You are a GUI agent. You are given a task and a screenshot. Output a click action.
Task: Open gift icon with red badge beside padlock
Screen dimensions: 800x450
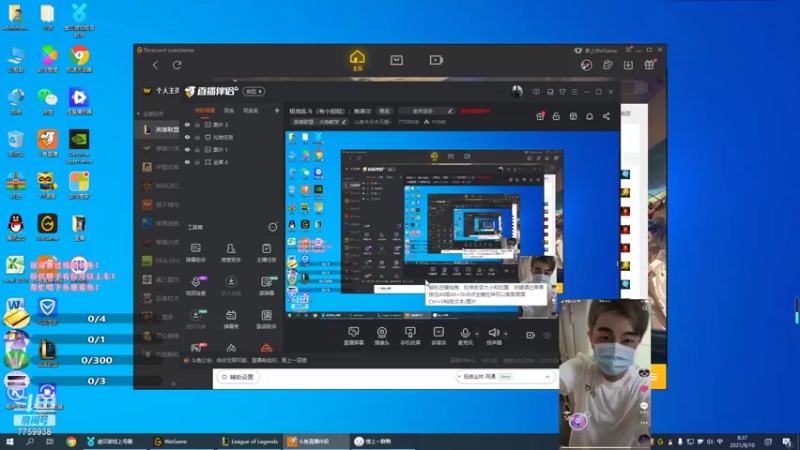pos(540,116)
